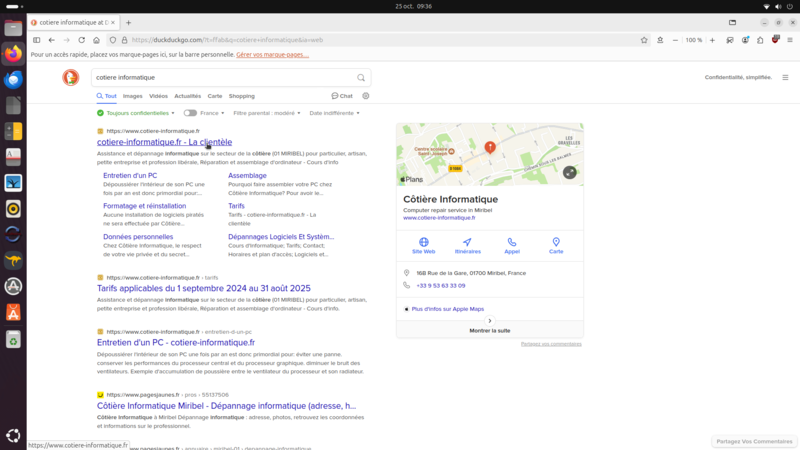Open the Données personnelles sitelink
The width and height of the screenshot is (800, 450).
coord(138,236)
